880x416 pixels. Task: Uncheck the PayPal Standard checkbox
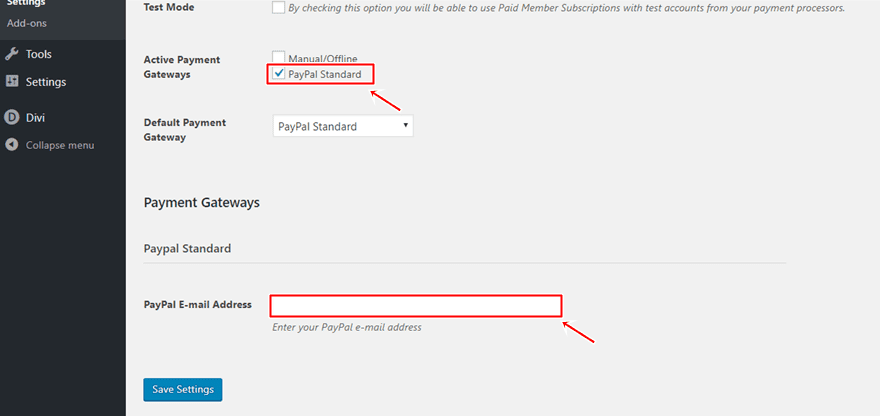278,74
